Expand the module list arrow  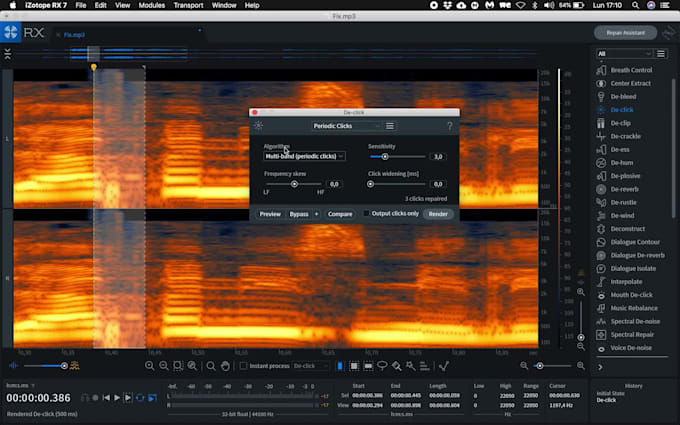600,367
